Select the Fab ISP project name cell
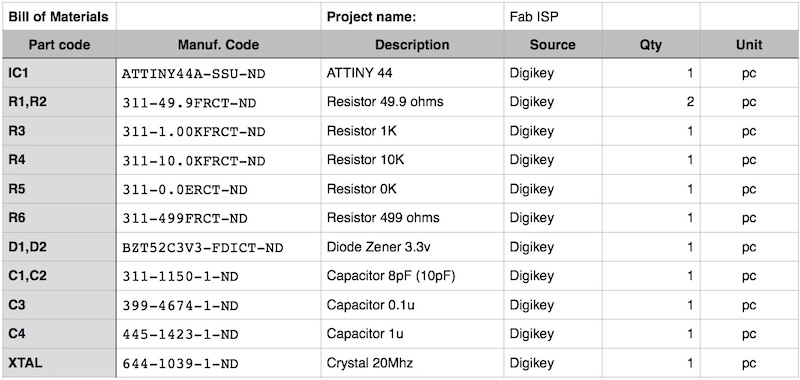Image resolution: width=800 pixels, height=380 pixels. [x=553, y=16]
